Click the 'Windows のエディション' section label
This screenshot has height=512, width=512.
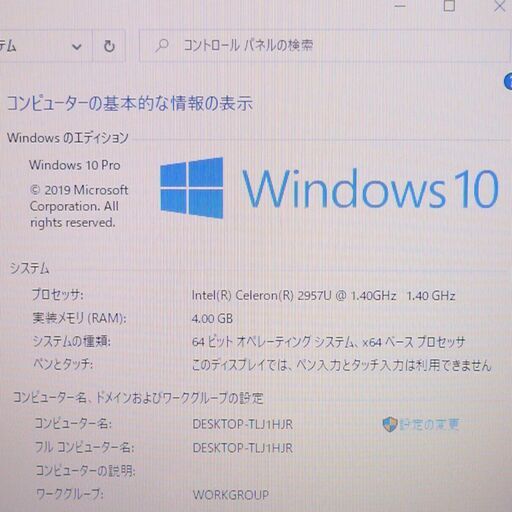point(68,137)
